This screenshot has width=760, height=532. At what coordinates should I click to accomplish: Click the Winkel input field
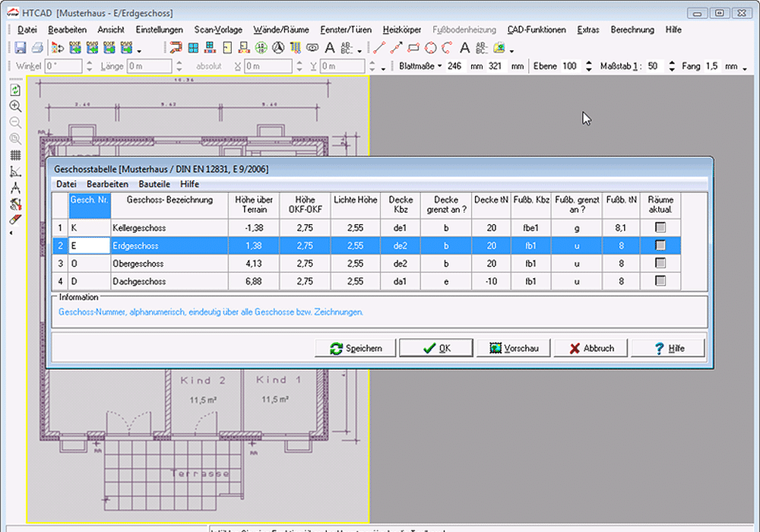coord(64,66)
